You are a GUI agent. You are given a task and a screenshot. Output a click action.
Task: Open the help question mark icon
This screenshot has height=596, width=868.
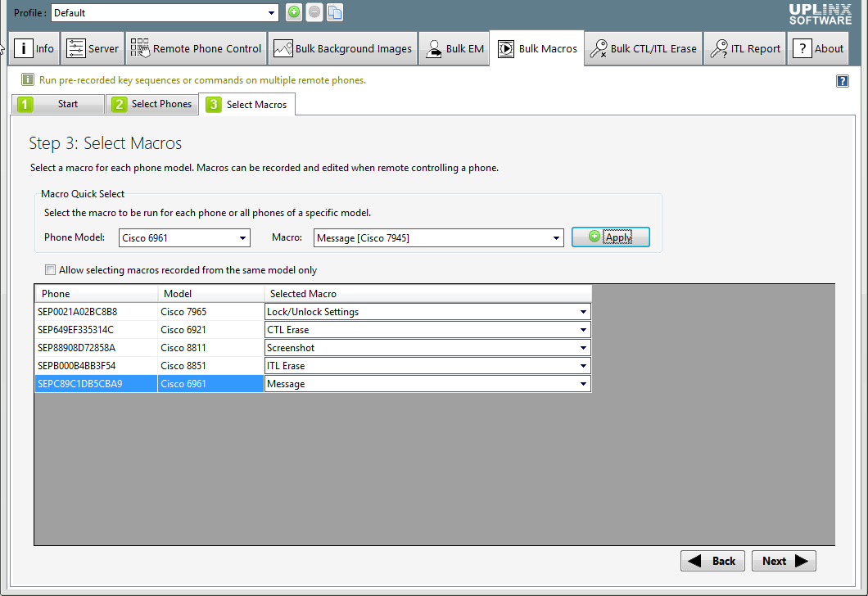click(842, 81)
